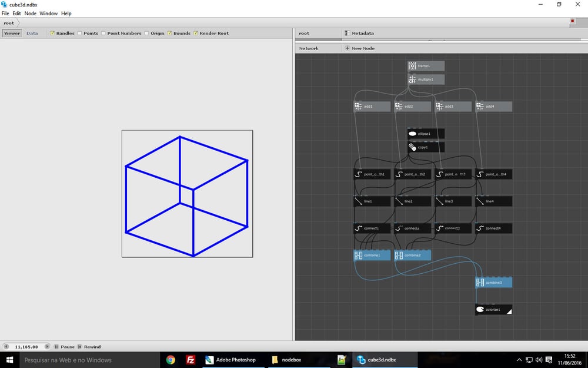588x368 pixels.
Task: Switch to the Viewer tab
Action: tap(12, 33)
